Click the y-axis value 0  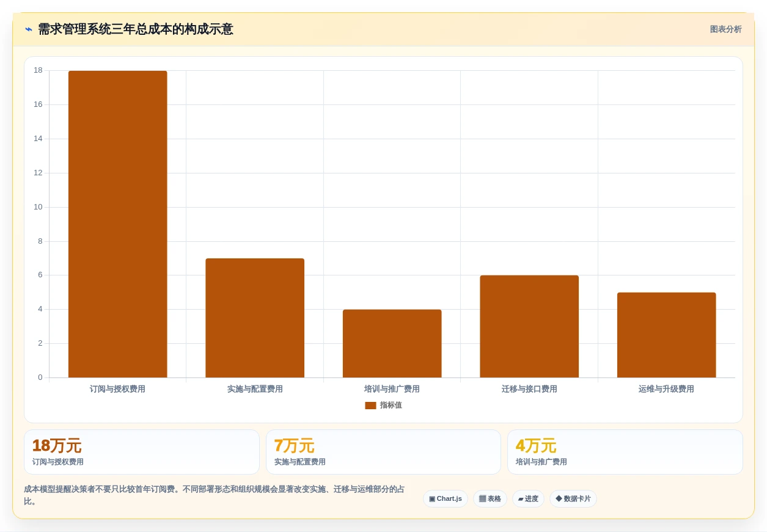coord(40,377)
